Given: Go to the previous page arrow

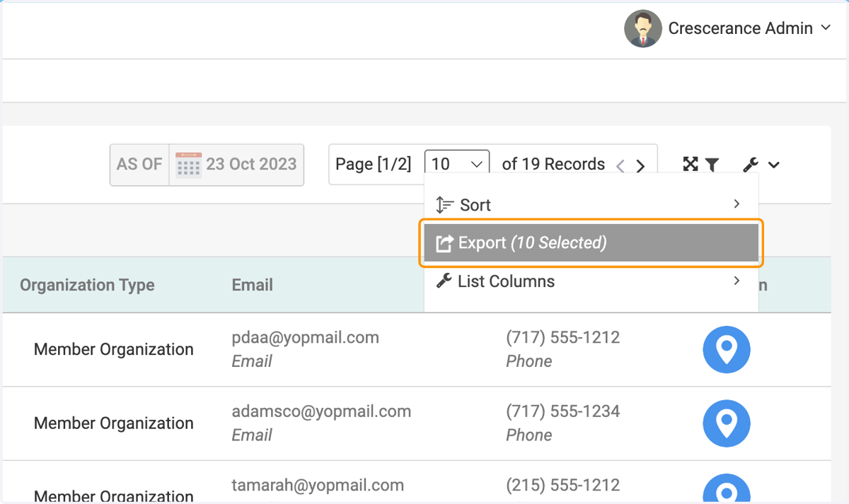Looking at the screenshot, I should [x=620, y=166].
